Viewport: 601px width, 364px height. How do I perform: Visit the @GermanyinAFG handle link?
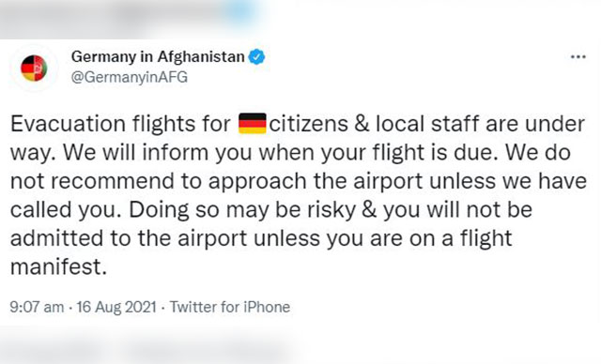pyautogui.click(x=130, y=77)
